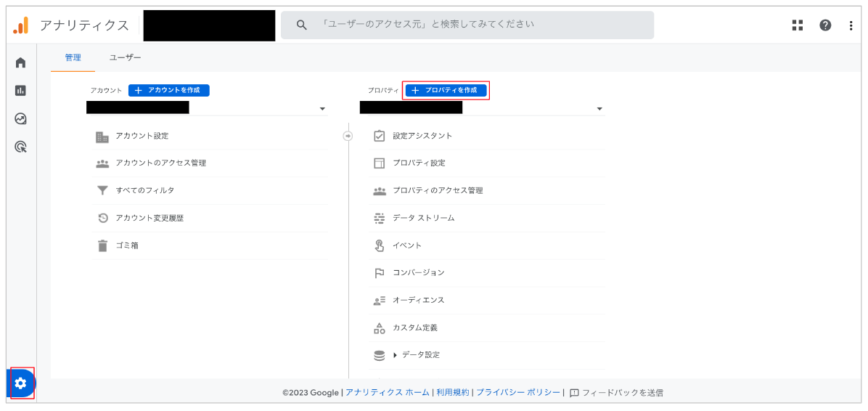Click the アカウント設定 building icon

coord(102,137)
